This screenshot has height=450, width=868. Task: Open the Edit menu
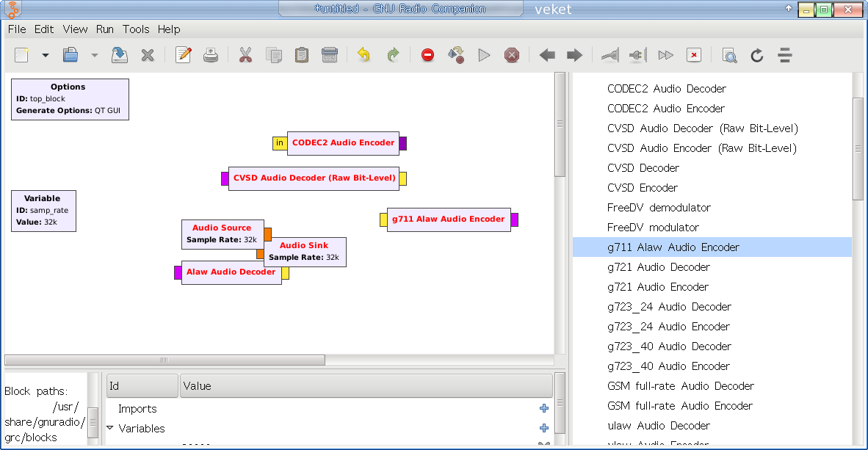click(x=44, y=29)
